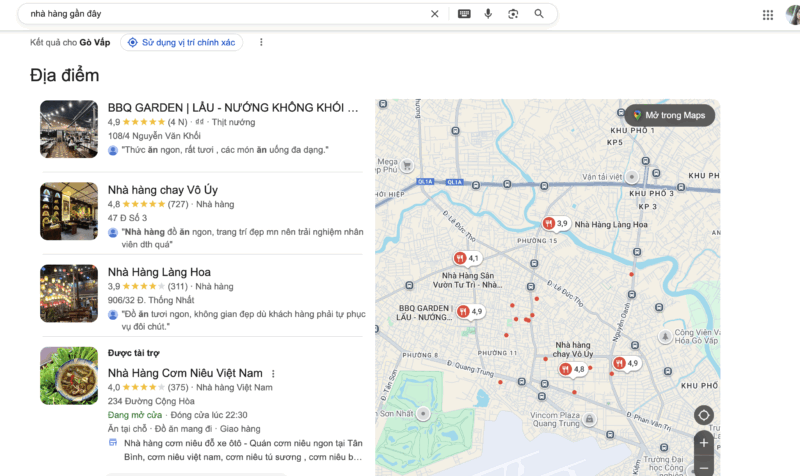The height and width of the screenshot is (476, 800).
Task: Click Nhà Hàng Làng Hoa label on map
Action: click(x=611, y=224)
